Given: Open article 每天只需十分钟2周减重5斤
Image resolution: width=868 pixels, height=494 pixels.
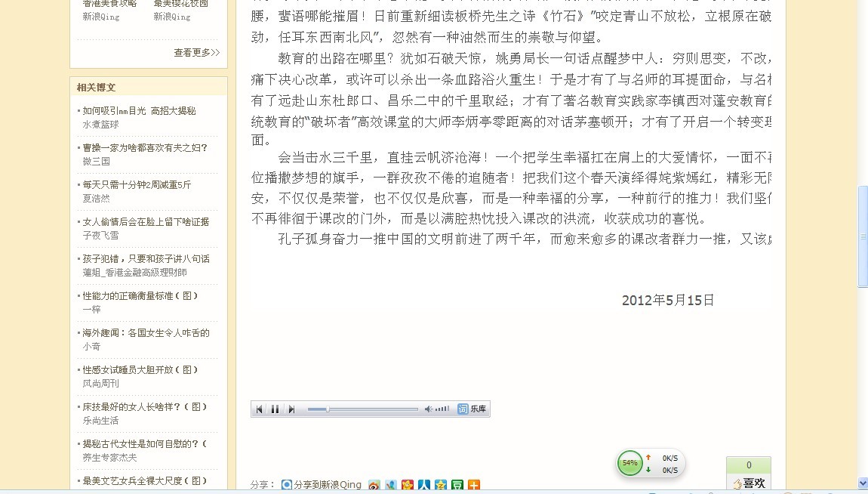Looking at the screenshot, I should pyautogui.click(x=137, y=184).
